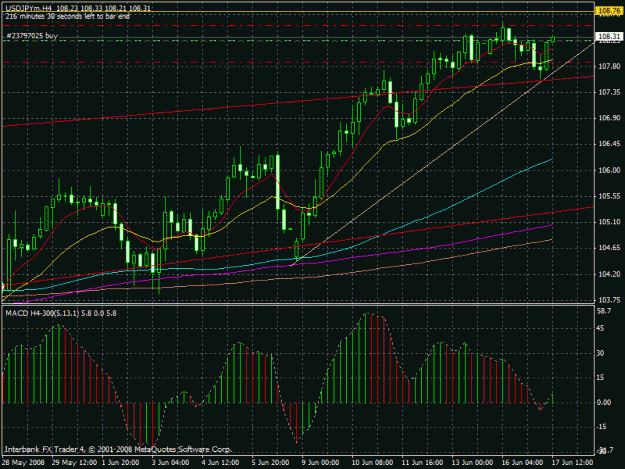Viewport: 625px width, 469px height.
Task: Click the 13 Jun 00:00 time label
Action: [x=472, y=463]
